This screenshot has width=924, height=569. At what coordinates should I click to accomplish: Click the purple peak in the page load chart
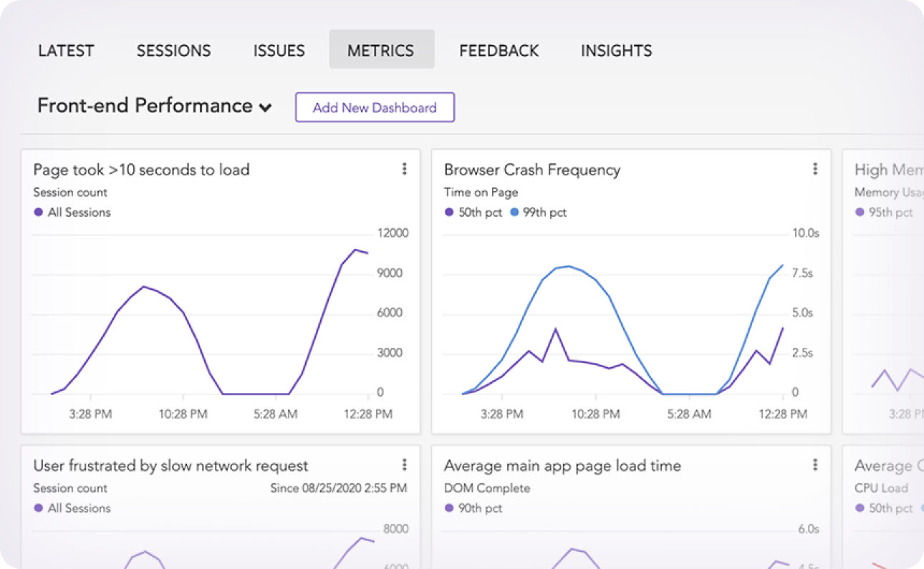coord(355,249)
